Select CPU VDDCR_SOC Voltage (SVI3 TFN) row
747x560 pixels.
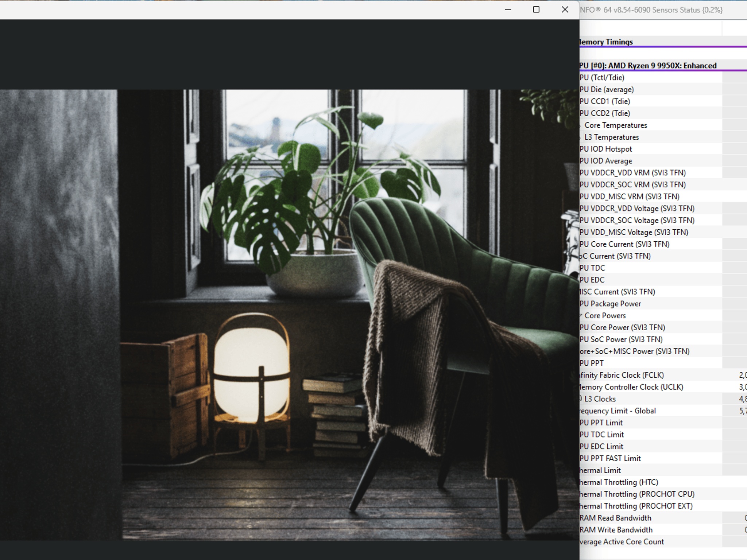(663, 221)
